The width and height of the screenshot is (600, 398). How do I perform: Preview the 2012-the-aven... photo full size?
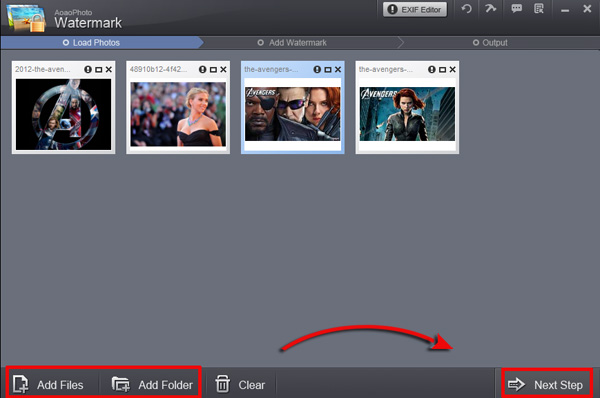(99, 70)
